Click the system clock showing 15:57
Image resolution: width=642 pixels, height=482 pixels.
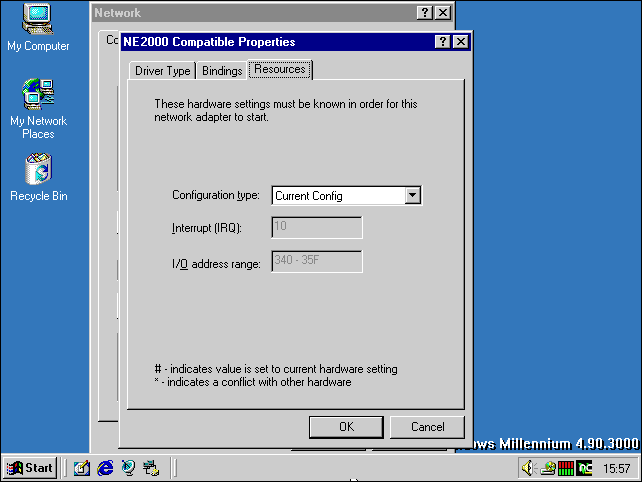(x=616, y=468)
